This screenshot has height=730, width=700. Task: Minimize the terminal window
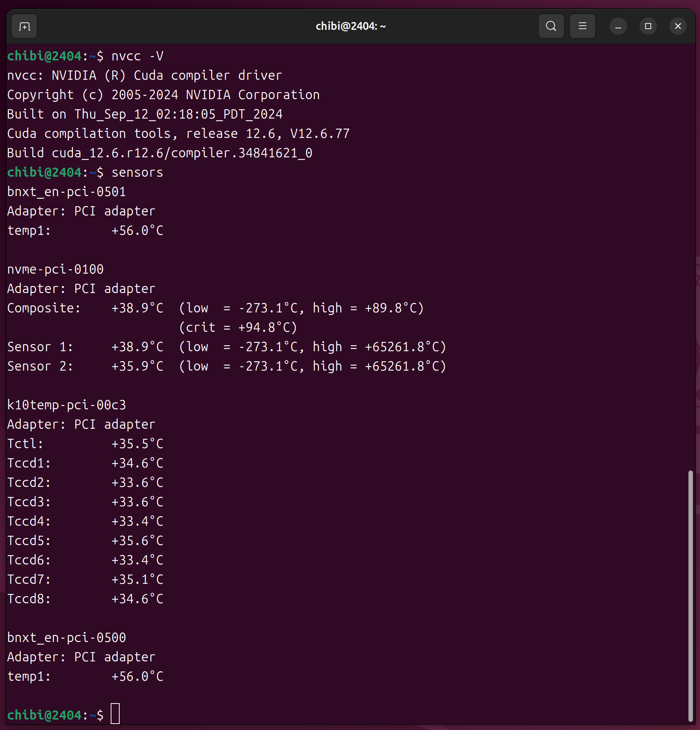point(618,26)
